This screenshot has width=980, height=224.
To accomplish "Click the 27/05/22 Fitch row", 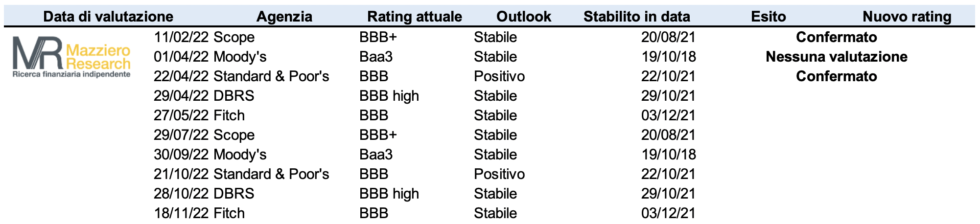I will point(199,115).
